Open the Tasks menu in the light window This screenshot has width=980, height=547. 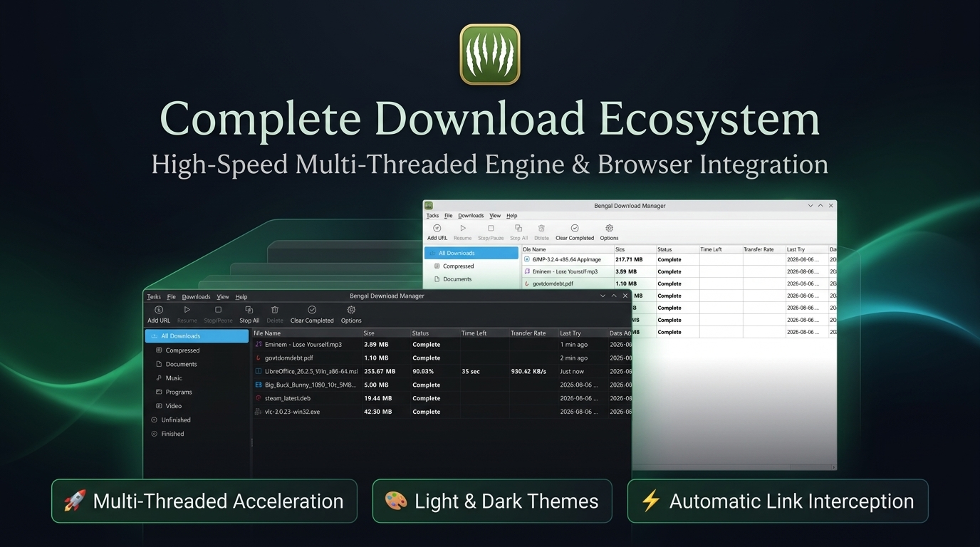click(x=432, y=216)
